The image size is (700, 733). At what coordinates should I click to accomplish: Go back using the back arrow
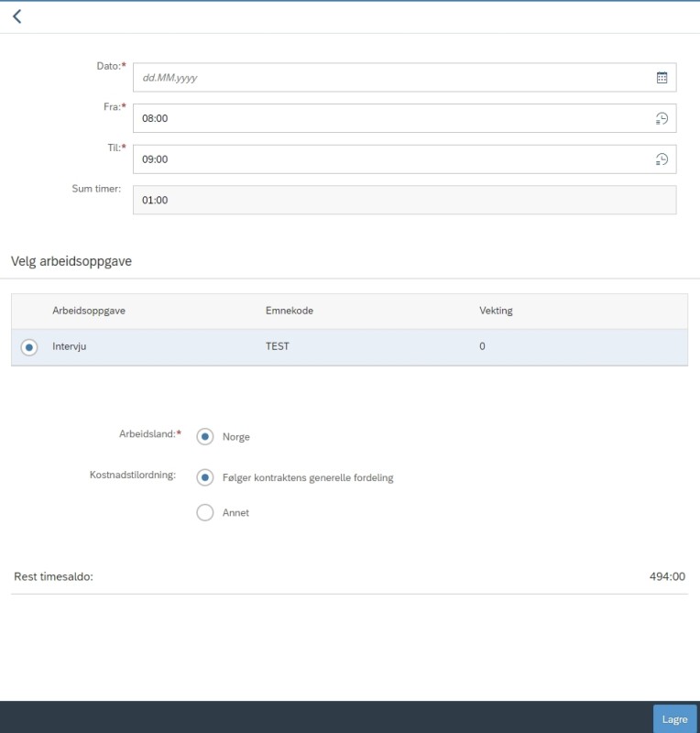coord(17,16)
